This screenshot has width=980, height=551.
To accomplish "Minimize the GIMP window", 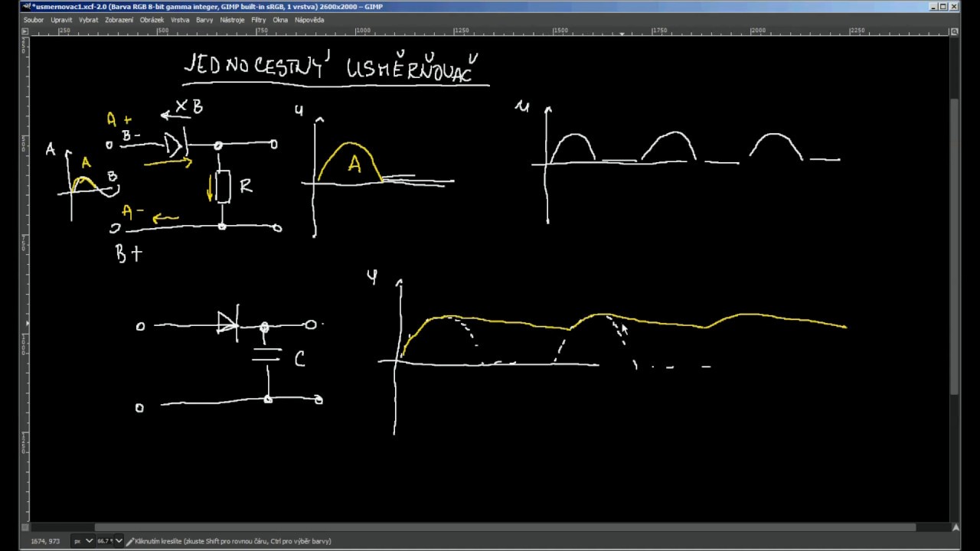I will tap(934, 7).
